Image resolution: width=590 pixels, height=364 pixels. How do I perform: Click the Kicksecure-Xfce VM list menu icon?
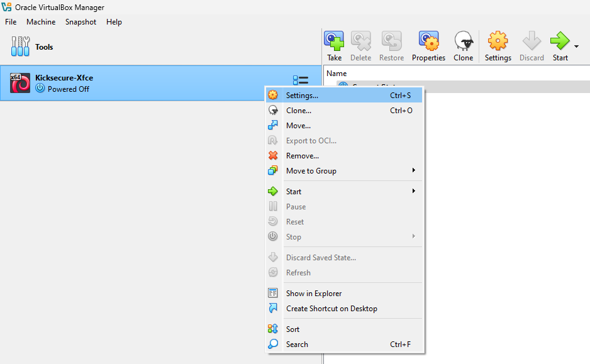coord(300,80)
